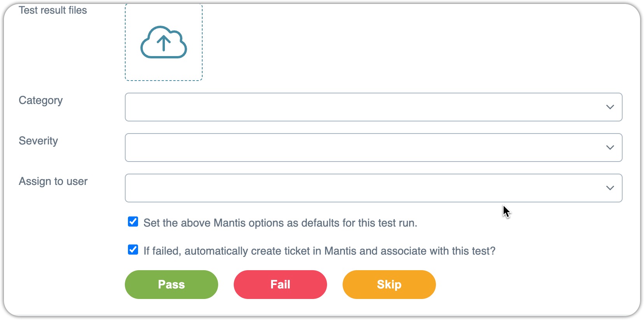
Task: Uncheck the Mantis defaults checkbox
Action: pyautogui.click(x=133, y=222)
